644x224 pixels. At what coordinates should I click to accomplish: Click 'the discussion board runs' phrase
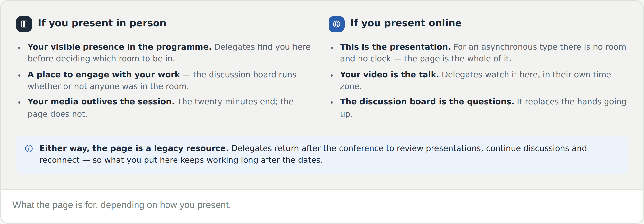[245, 74]
